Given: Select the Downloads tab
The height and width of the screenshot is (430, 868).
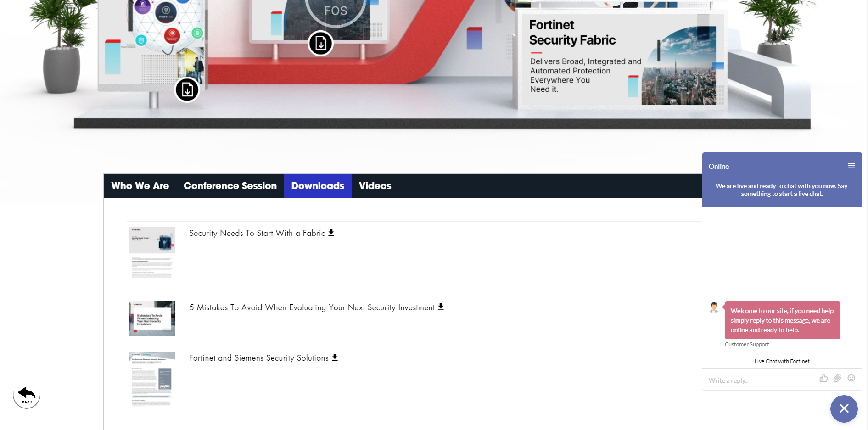Looking at the screenshot, I should 318,186.
